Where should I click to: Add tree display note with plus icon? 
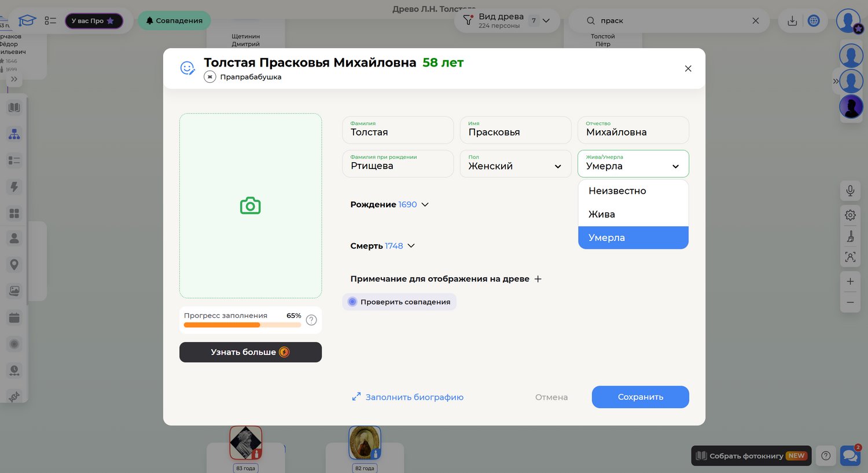tap(538, 279)
